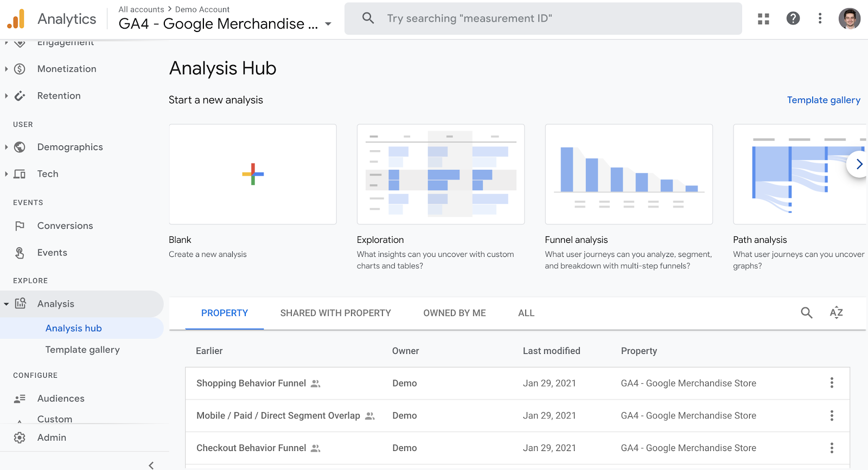Focus the search field 'Try searching measurement ID'
The image size is (868, 470).
543,18
